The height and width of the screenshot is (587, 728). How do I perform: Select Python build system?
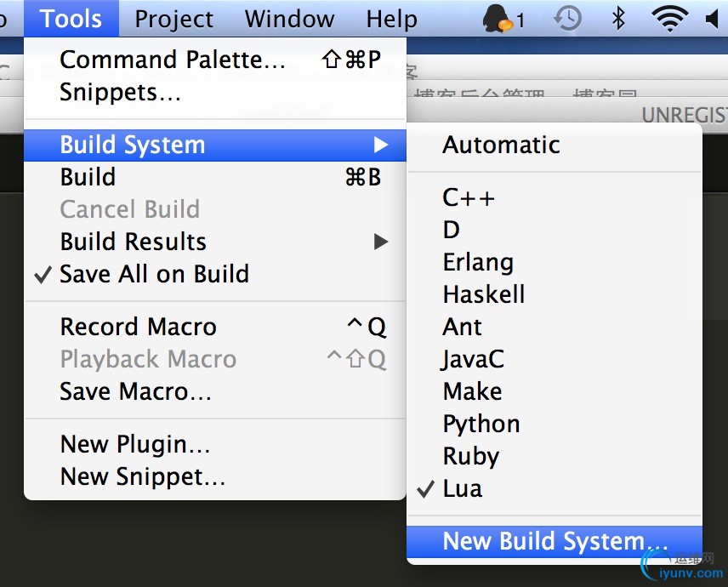click(x=481, y=424)
